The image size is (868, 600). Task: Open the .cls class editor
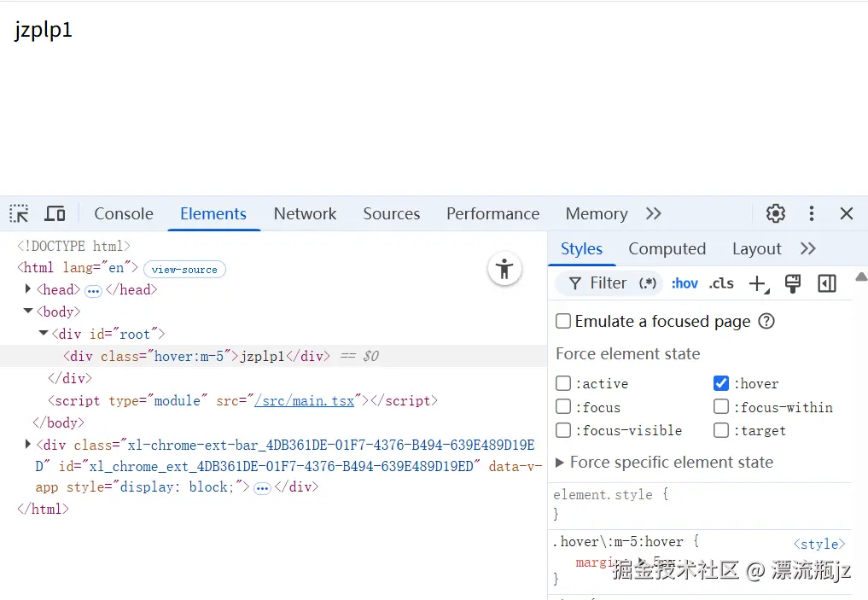point(721,283)
